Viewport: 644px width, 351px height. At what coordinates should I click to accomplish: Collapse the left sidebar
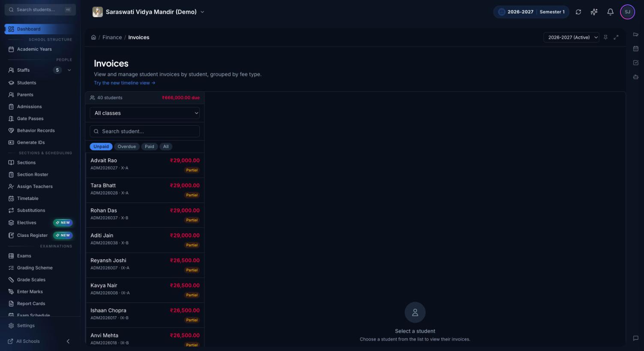point(68,341)
